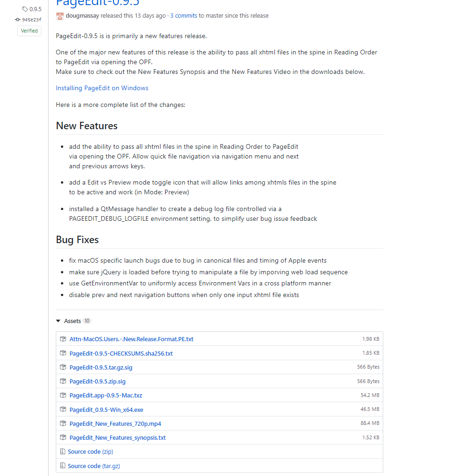
Task: Download Attn-MacOS.Users.-.New.Release.Format.PE.txt
Action: pos(131,339)
